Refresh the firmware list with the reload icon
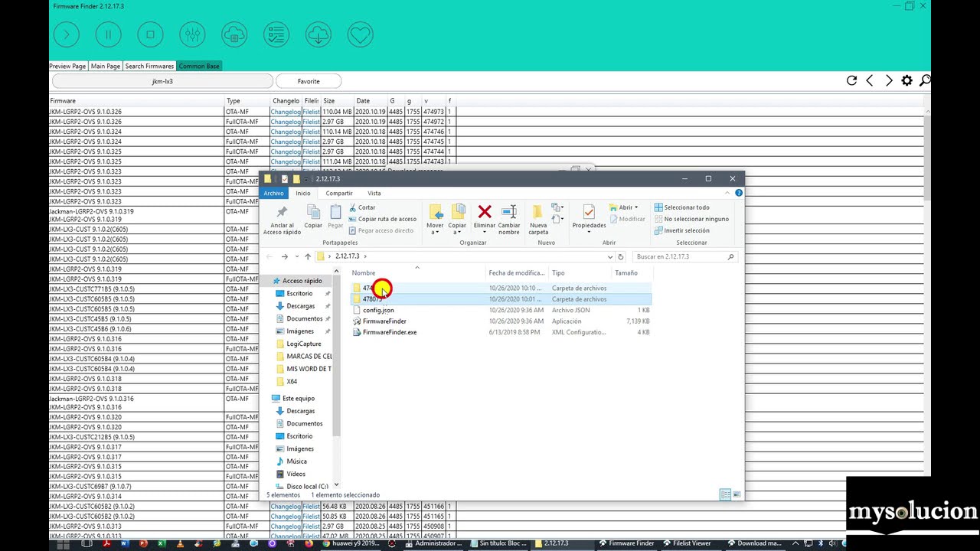 (851, 80)
